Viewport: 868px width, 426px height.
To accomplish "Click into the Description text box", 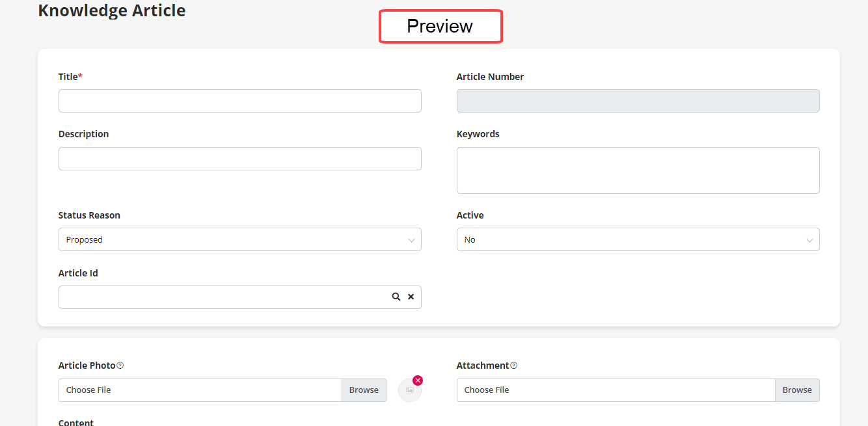I will pos(239,159).
